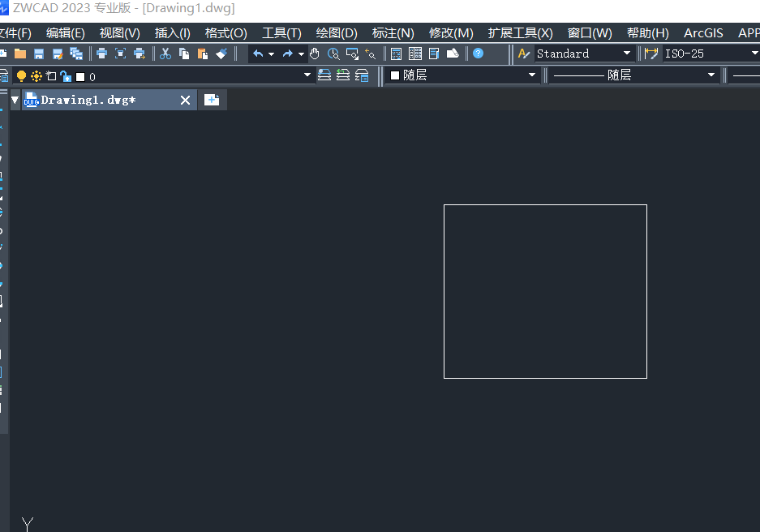Expand the Standard text style dropdown
760x532 pixels.
coord(627,53)
